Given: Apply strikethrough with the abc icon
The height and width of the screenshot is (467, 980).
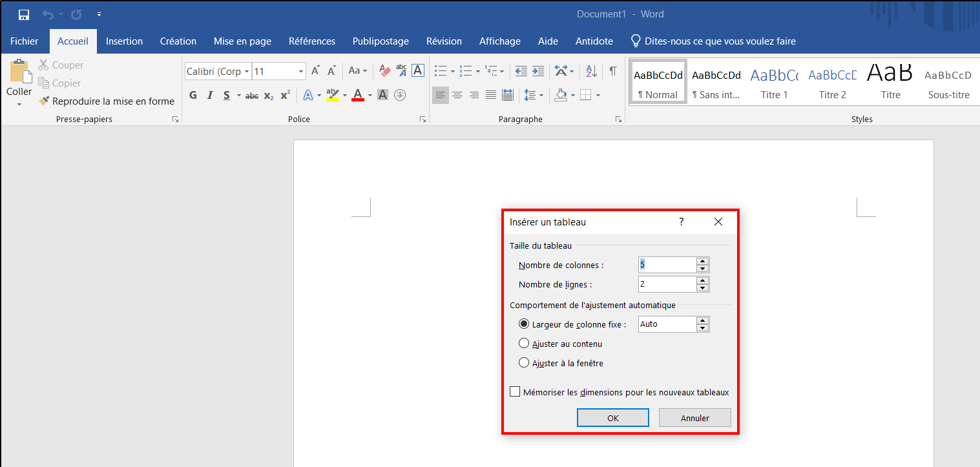Looking at the screenshot, I should 252,96.
